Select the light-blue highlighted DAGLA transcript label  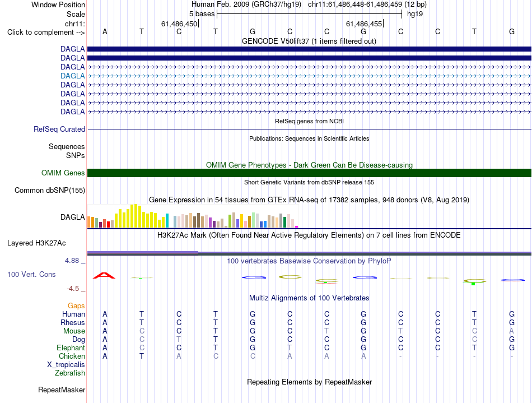pos(73,76)
